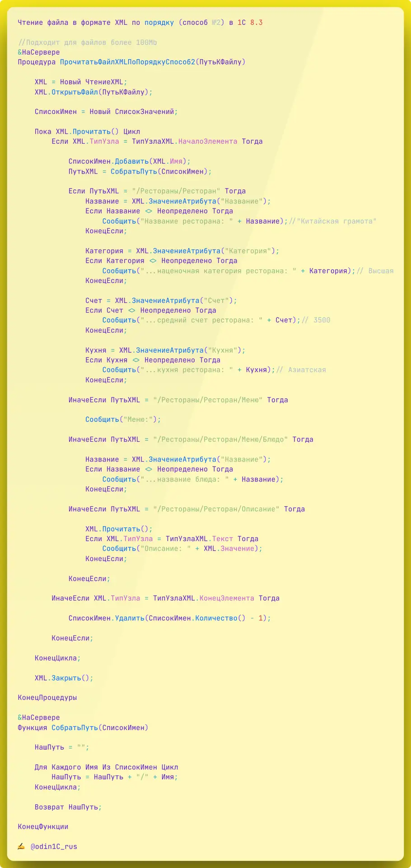
Task: Click the Азиатская comment text
Action: (x=307, y=370)
